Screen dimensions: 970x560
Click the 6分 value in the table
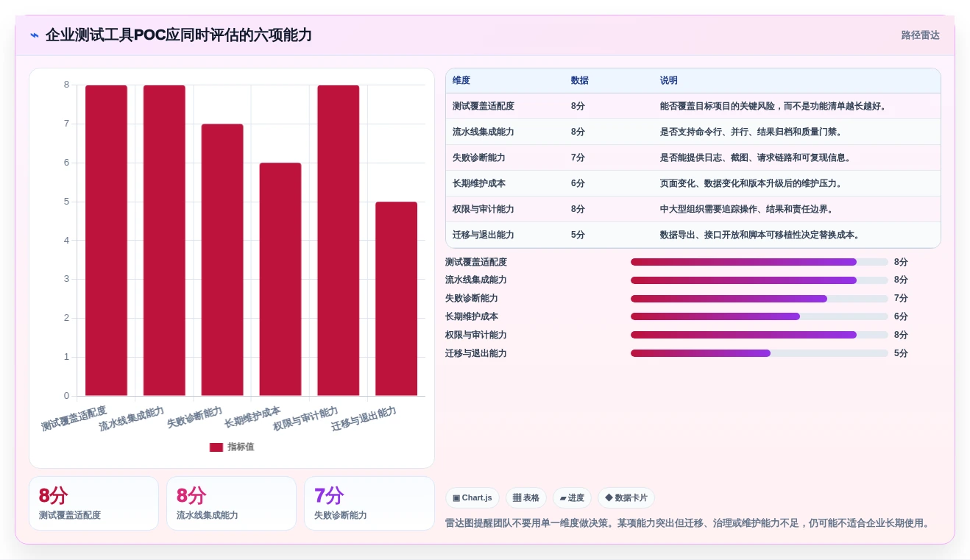click(578, 184)
